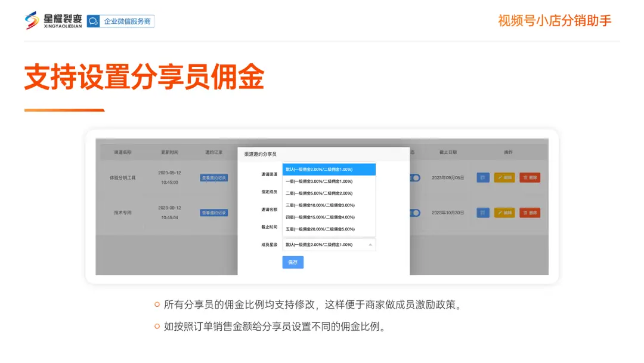Click the 渠道名称 column header
The width and height of the screenshot is (644, 363).
[122, 152]
